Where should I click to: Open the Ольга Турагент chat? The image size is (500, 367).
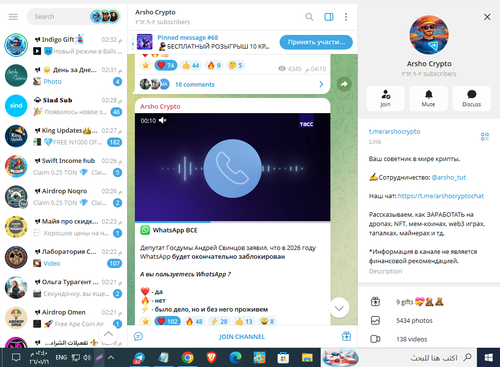(x=63, y=288)
